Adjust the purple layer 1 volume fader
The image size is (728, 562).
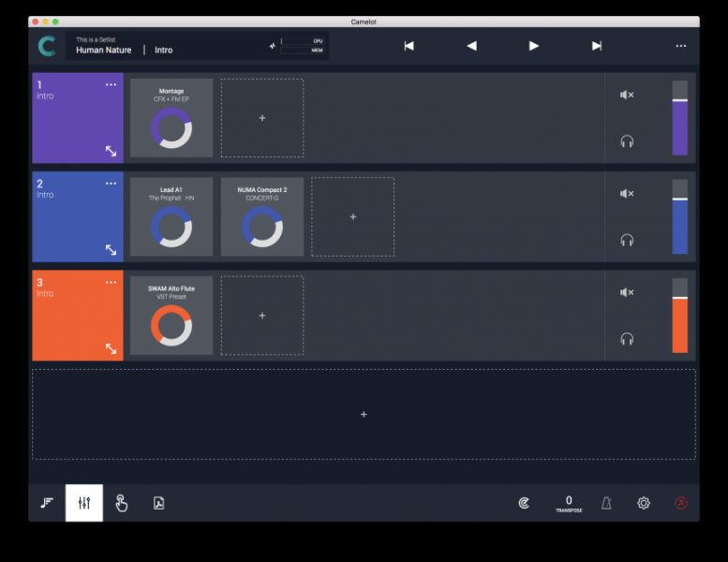(x=679, y=118)
